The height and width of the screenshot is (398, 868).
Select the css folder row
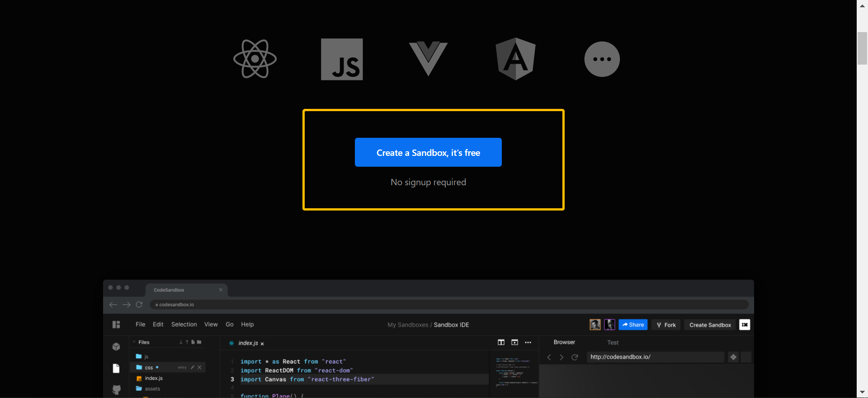click(168, 367)
